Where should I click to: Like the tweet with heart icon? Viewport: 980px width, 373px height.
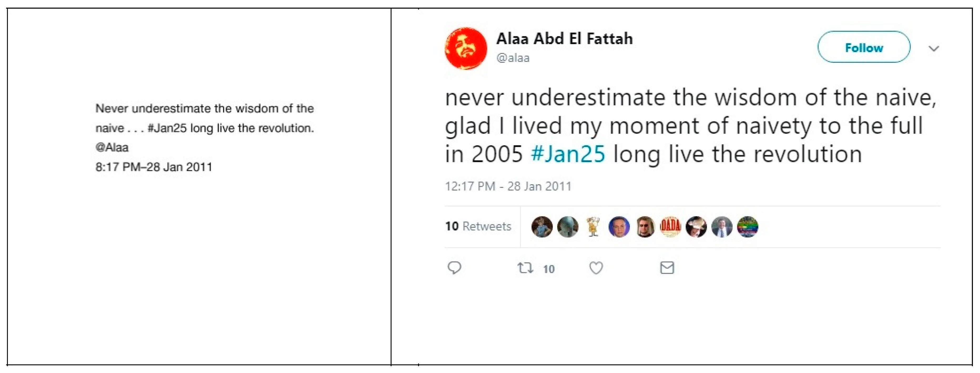(x=596, y=268)
